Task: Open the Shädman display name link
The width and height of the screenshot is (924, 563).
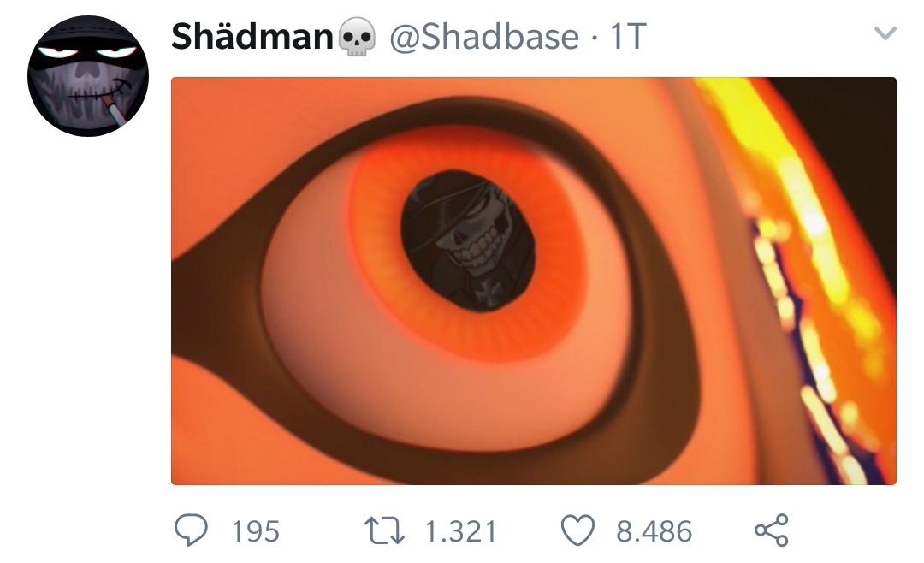Action: pos(252,37)
